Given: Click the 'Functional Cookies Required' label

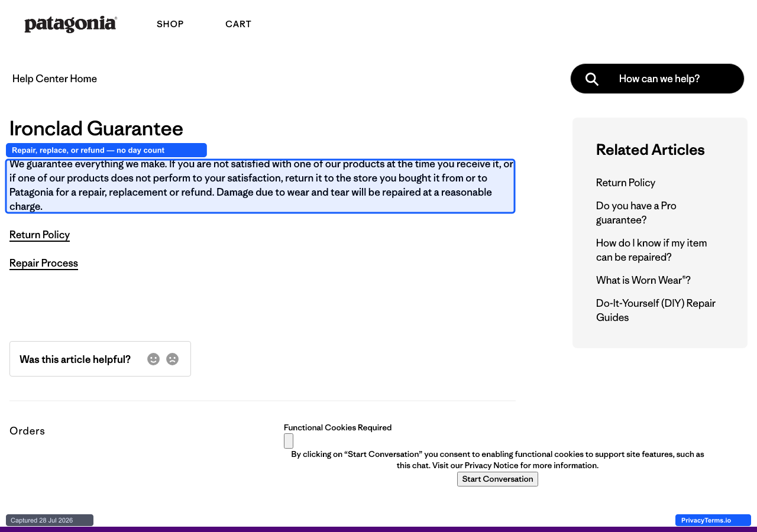Looking at the screenshot, I should (338, 427).
